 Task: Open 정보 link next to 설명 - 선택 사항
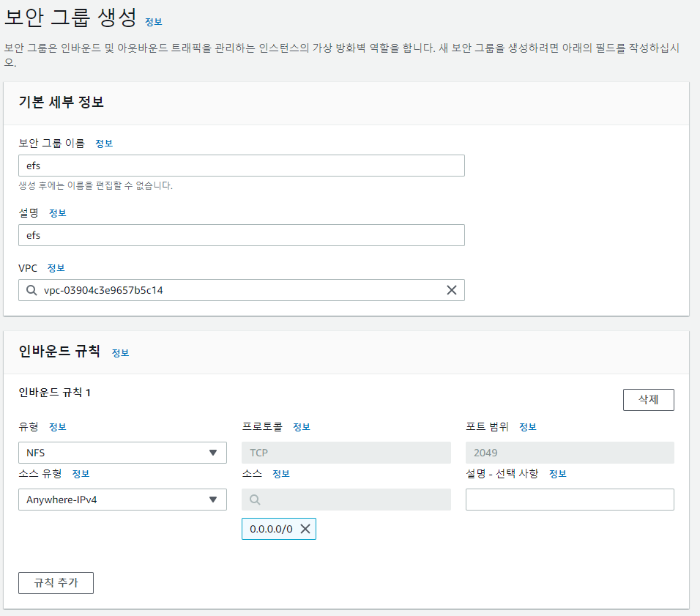click(x=558, y=474)
